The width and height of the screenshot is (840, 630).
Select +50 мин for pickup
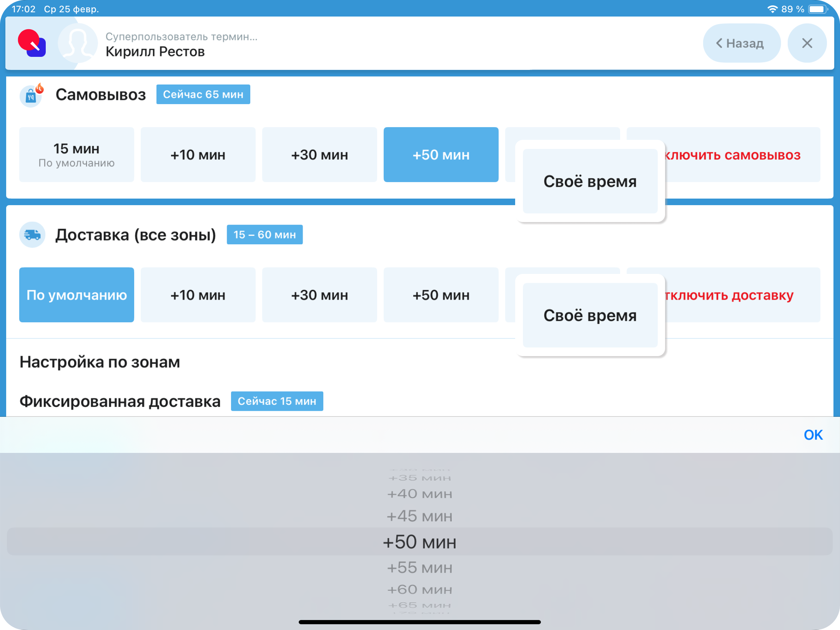[441, 154]
